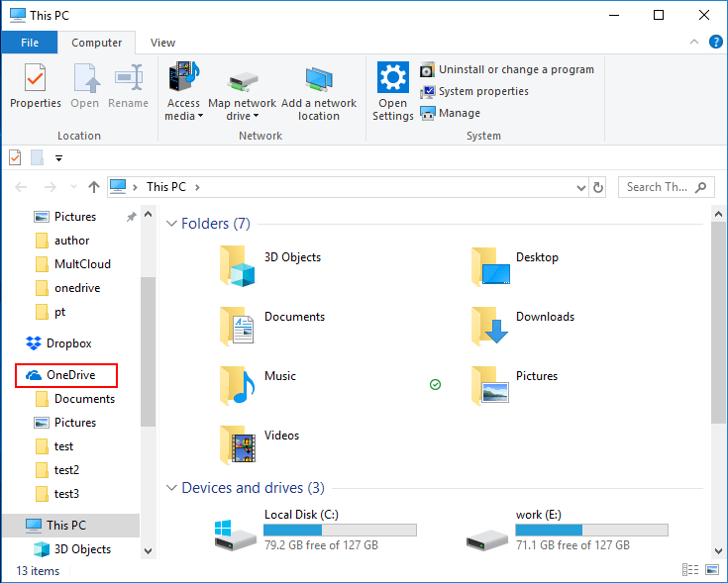The image size is (728, 583).
Task: Click the work (E:) usage bar
Action: click(x=591, y=531)
